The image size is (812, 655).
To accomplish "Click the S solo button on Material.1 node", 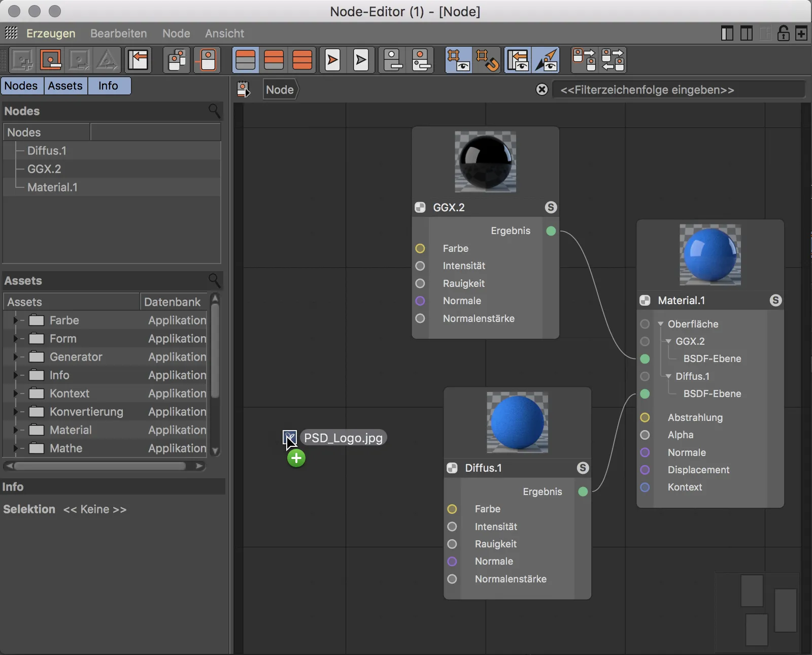I will 775,300.
